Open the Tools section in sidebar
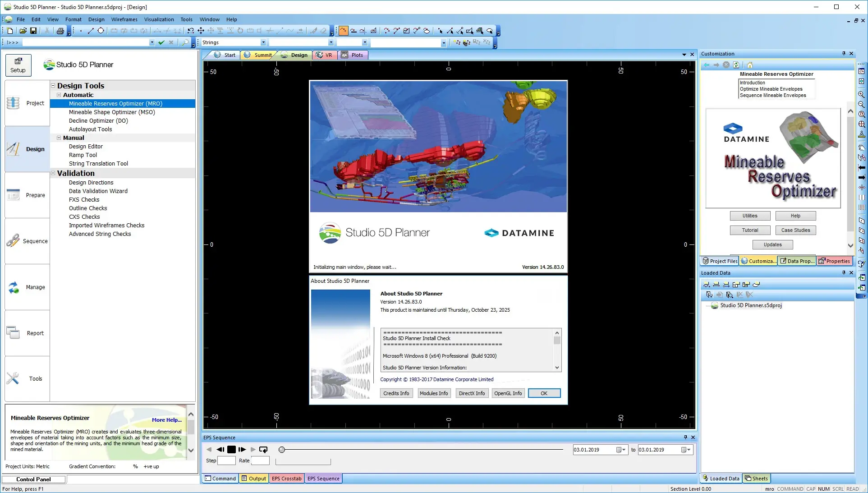 coord(27,379)
